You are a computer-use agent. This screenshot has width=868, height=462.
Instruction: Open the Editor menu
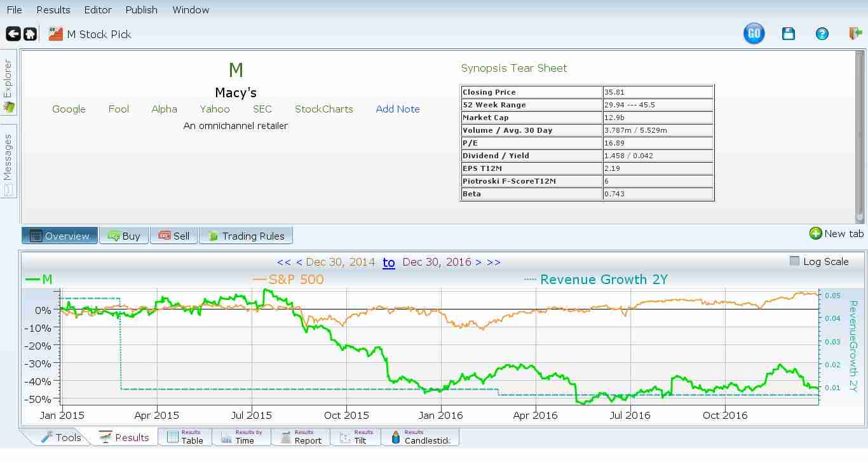point(98,10)
